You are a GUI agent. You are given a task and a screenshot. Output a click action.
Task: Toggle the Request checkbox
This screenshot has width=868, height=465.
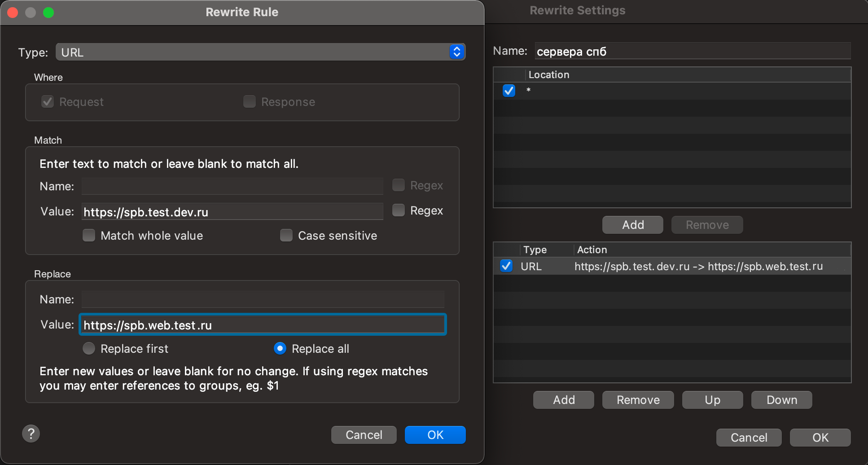[x=48, y=102]
